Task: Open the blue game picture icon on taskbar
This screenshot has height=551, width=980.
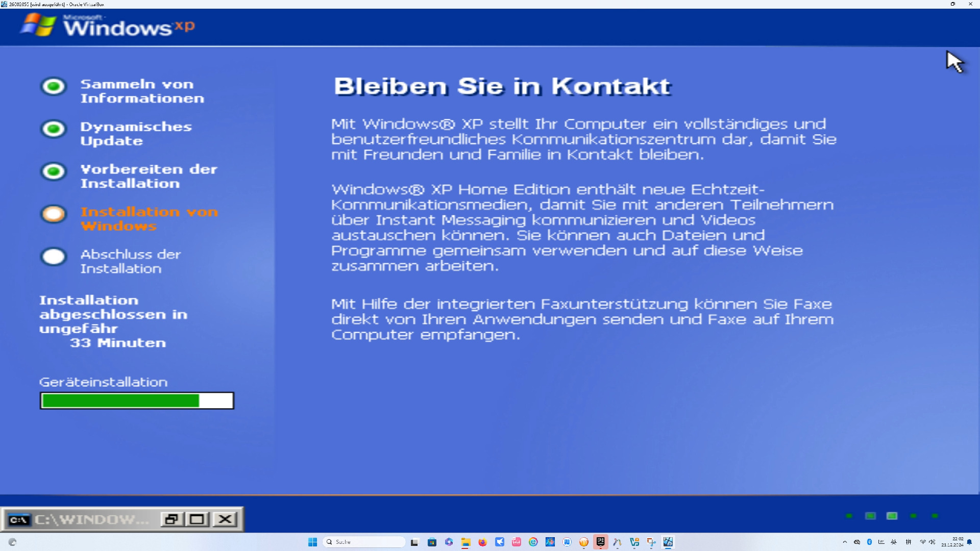Action: pyautogui.click(x=550, y=542)
